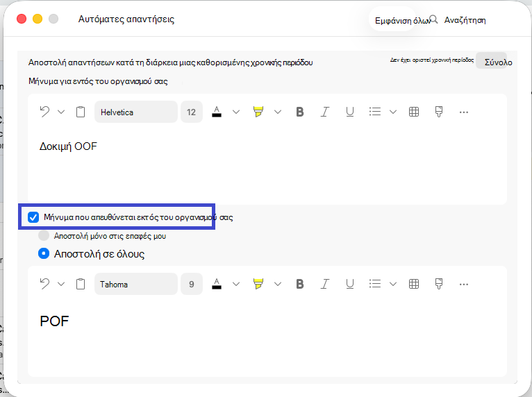Open the Helvetica font name box
532x397 pixels.
pos(135,112)
